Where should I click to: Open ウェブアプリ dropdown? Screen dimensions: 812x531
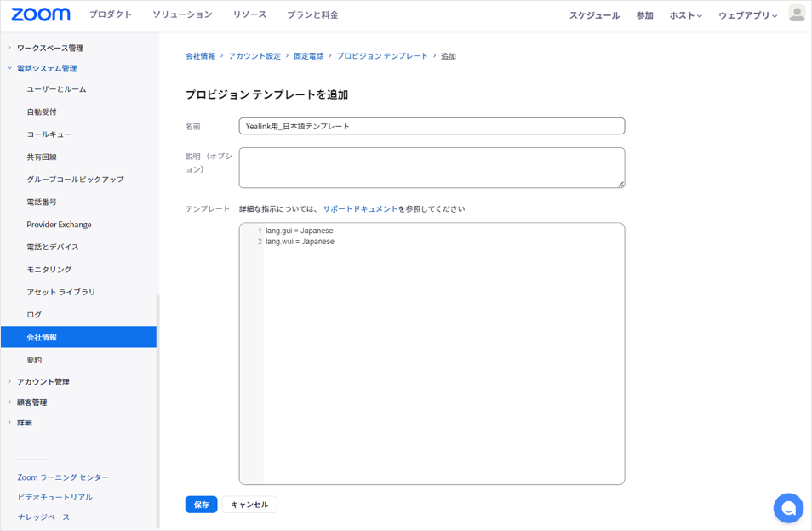click(x=748, y=15)
